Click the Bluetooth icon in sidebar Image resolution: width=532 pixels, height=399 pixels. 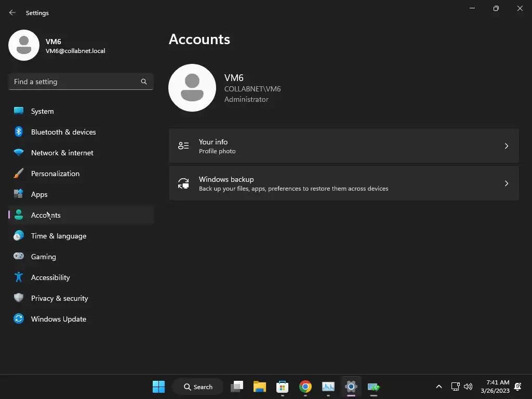[x=19, y=131]
